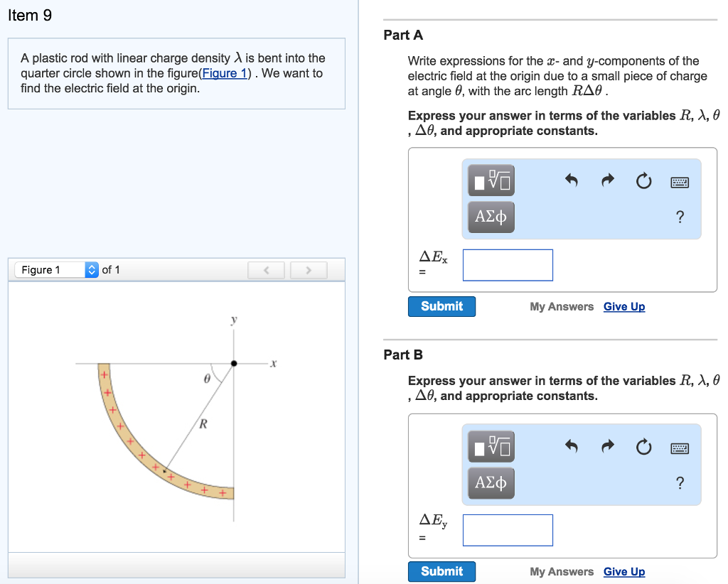Screen dimensions: 728x584
Task: Open the Greek symbols palette in Part B
Action: pos(491,482)
